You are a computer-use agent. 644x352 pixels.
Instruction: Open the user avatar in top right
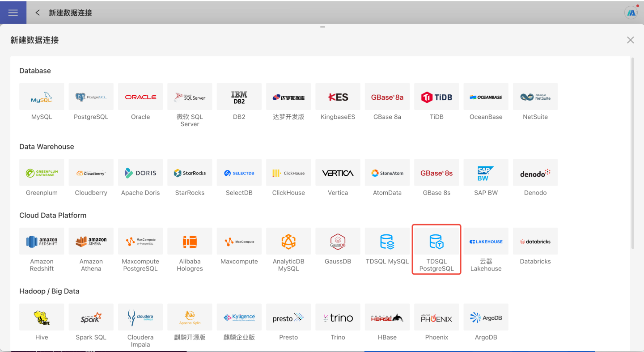631,13
